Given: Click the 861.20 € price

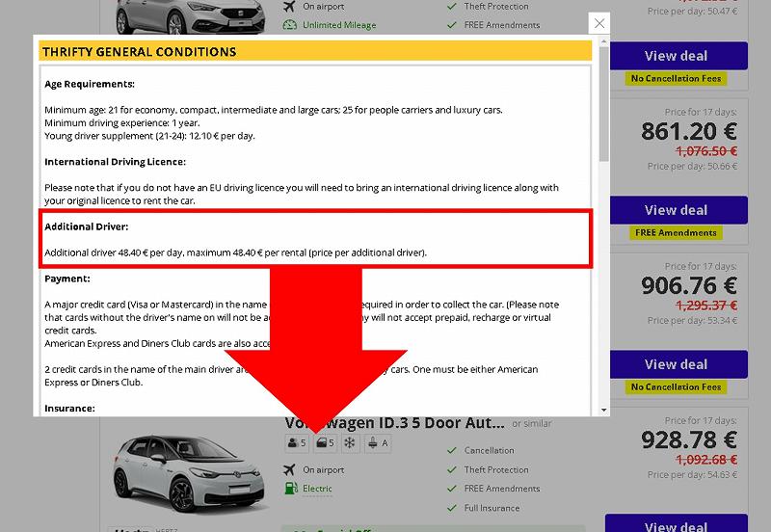Looking at the screenshot, I should coord(689,131).
